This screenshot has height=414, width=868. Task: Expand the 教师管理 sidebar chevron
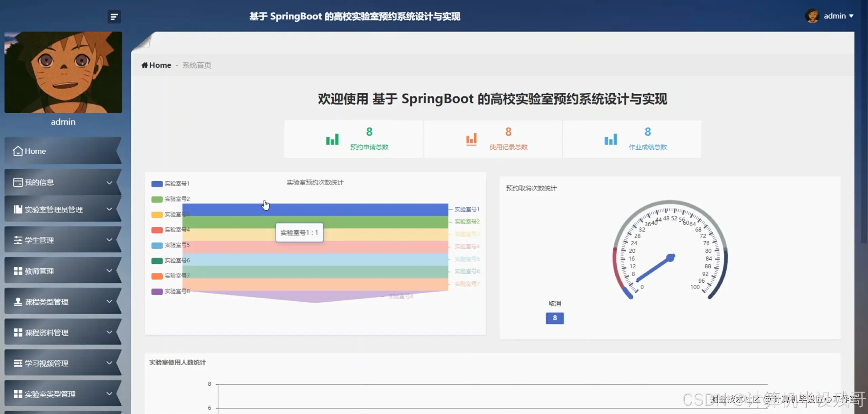click(x=109, y=271)
